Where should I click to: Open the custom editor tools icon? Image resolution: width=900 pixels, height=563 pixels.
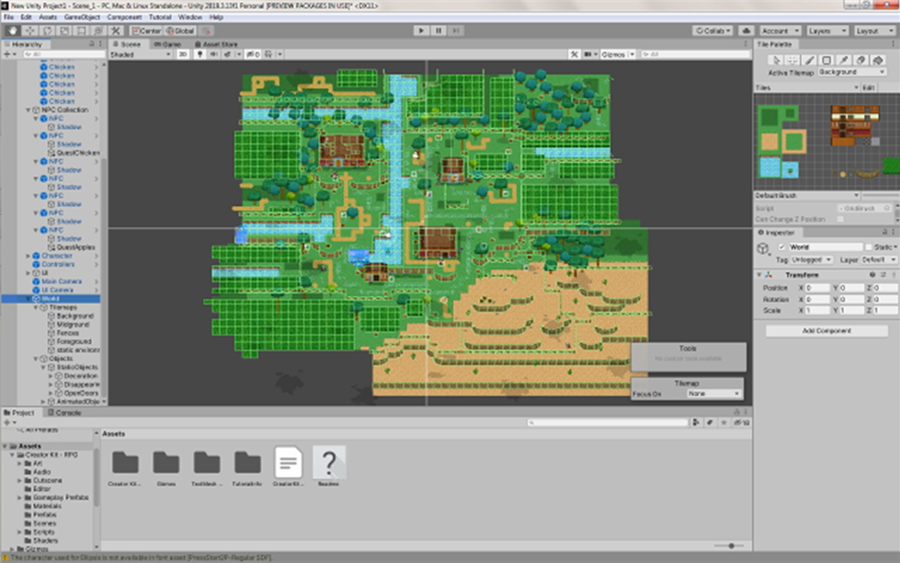pyautogui.click(x=115, y=30)
